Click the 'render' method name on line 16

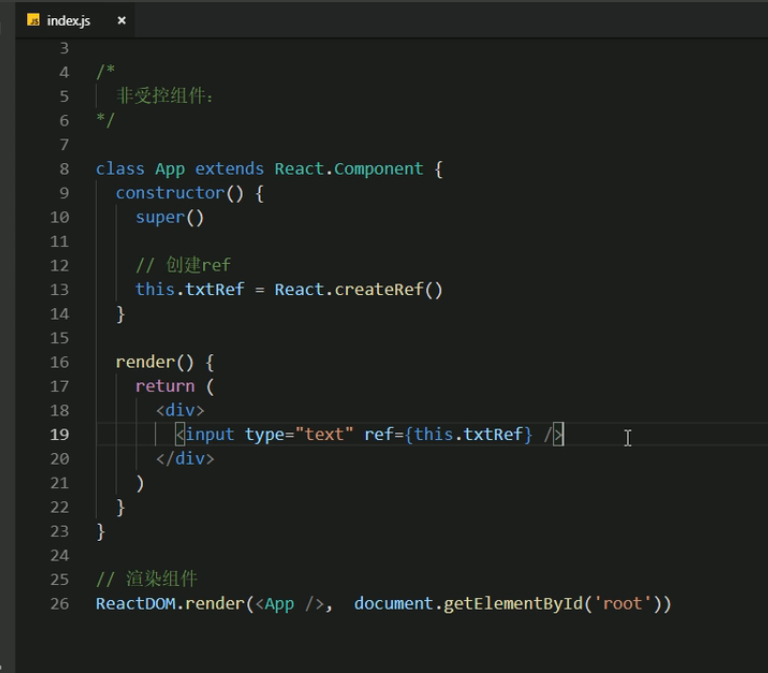click(145, 362)
